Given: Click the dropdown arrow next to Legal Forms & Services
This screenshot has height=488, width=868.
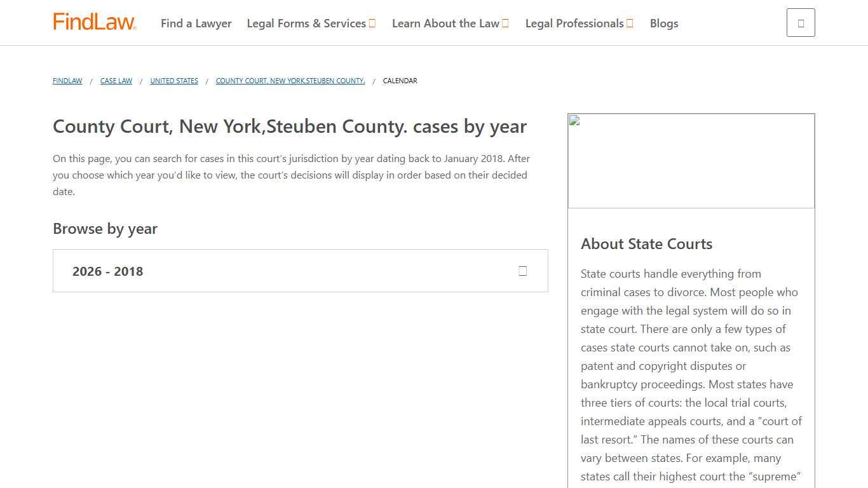Looking at the screenshot, I should click(x=372, y=23).
